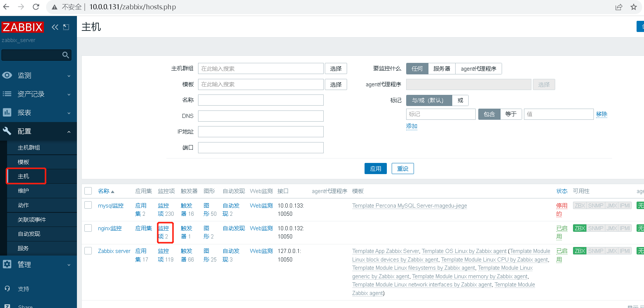644x308 pixels.
Task: Open 模板 submenu item
Action: pos(42,162)
